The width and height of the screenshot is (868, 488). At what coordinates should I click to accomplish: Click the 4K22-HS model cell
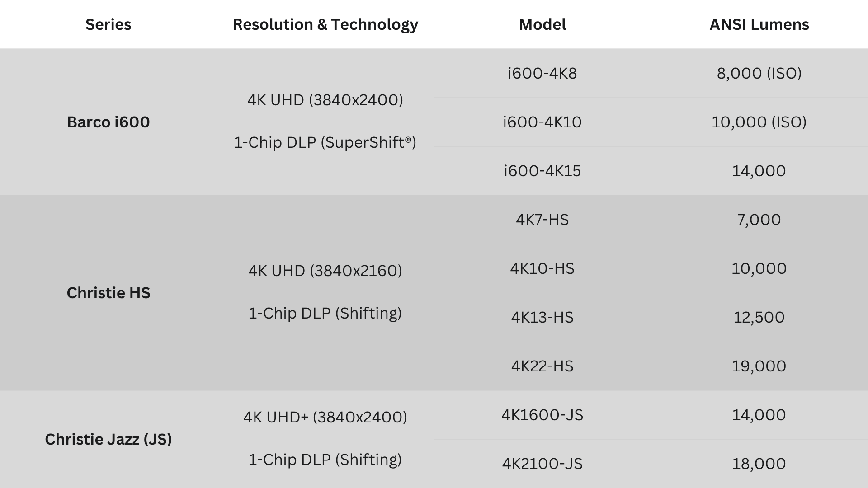[x=542, y=366]
